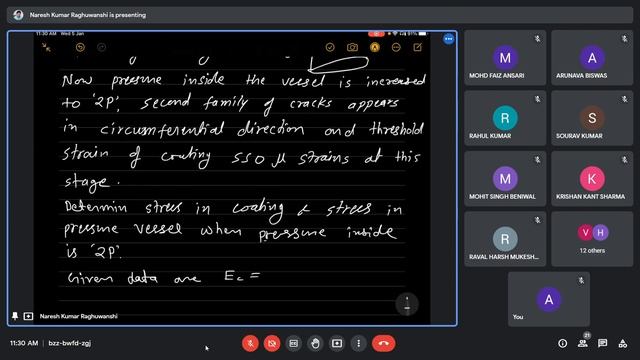
Task: Click ellipsis circle icon in notes toolbar
Action: (x=396, y=47)
